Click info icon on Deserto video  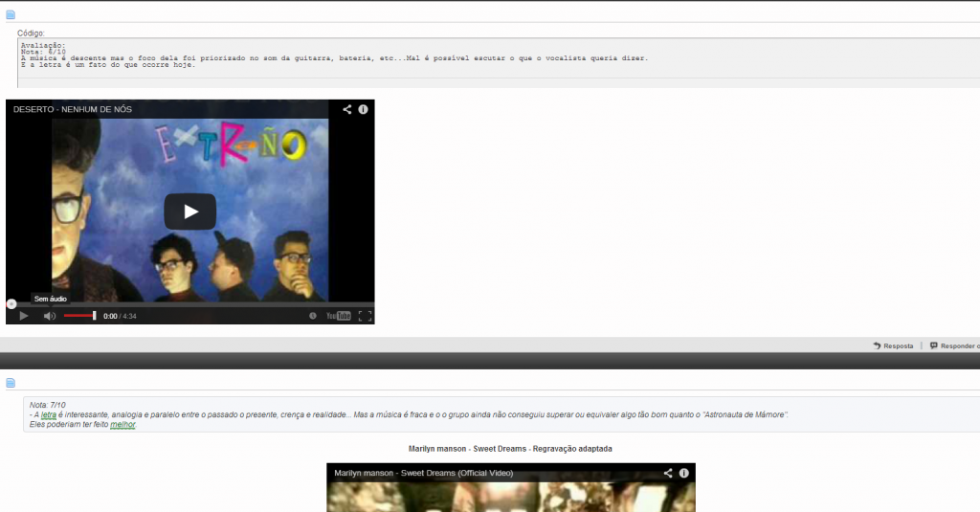(364, 110)
